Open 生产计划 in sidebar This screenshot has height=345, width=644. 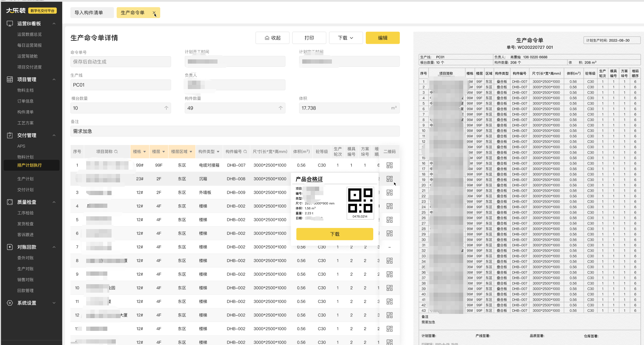click(25, 179)
